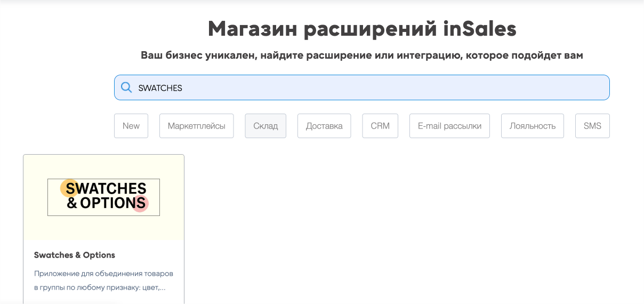Click the subtitle Ваш бизнес уникален
Image resolution: width=644 pixels, height=304 pixels.
tap(362, 55)
